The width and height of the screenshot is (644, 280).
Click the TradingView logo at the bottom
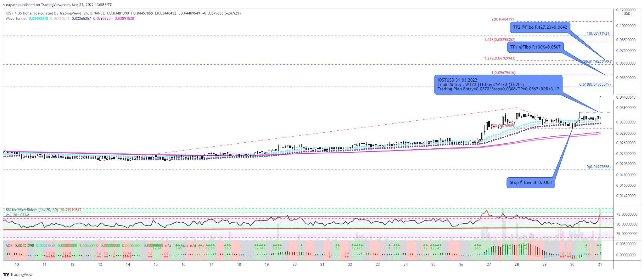[x=18, y=274]
